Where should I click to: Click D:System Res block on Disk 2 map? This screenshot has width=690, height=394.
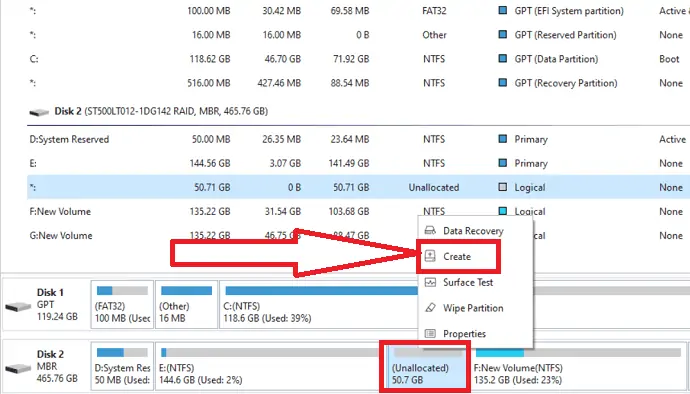(122, 366)
